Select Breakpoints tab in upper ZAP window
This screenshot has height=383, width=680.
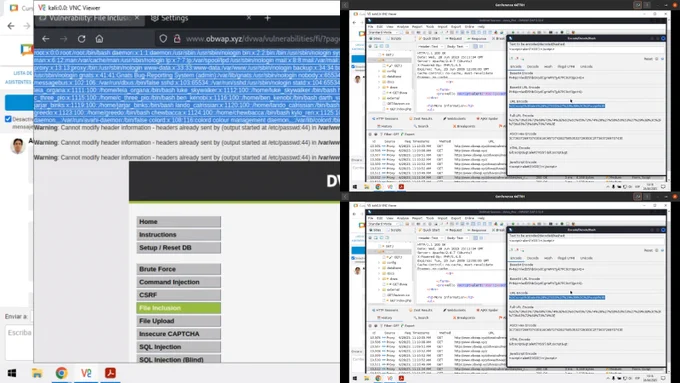pyautogui.click(x=464, y=126)
